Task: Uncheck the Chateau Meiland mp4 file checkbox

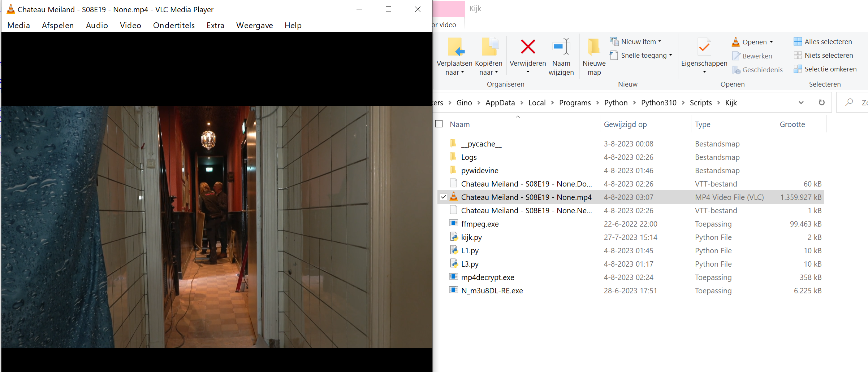Action: [x=444, y=197]
